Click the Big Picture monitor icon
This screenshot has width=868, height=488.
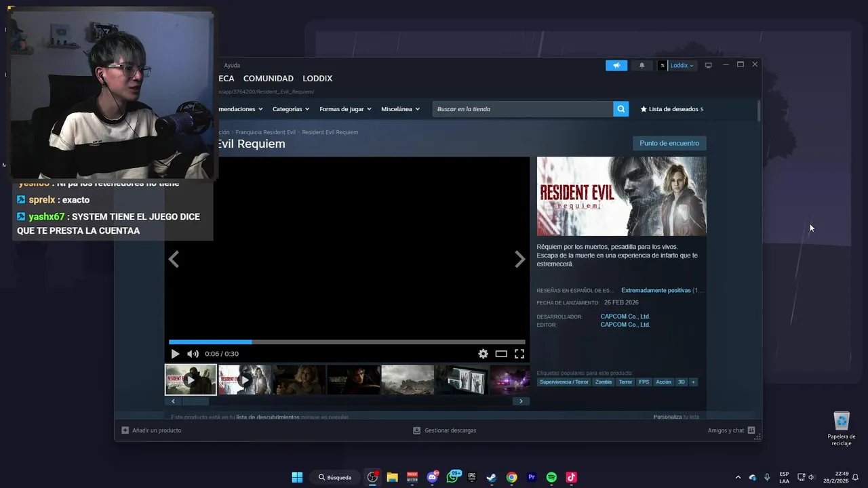(709, 66)
